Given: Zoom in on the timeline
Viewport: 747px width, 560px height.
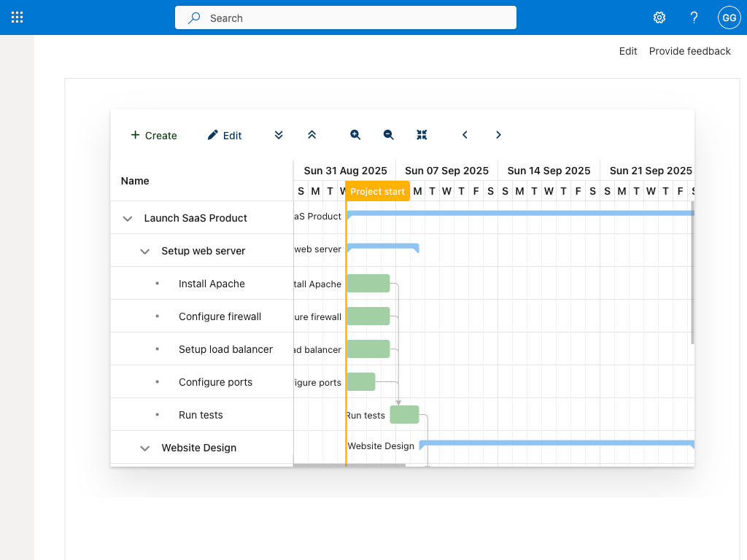Looking at the screenshot, I should tap(355, 135).
